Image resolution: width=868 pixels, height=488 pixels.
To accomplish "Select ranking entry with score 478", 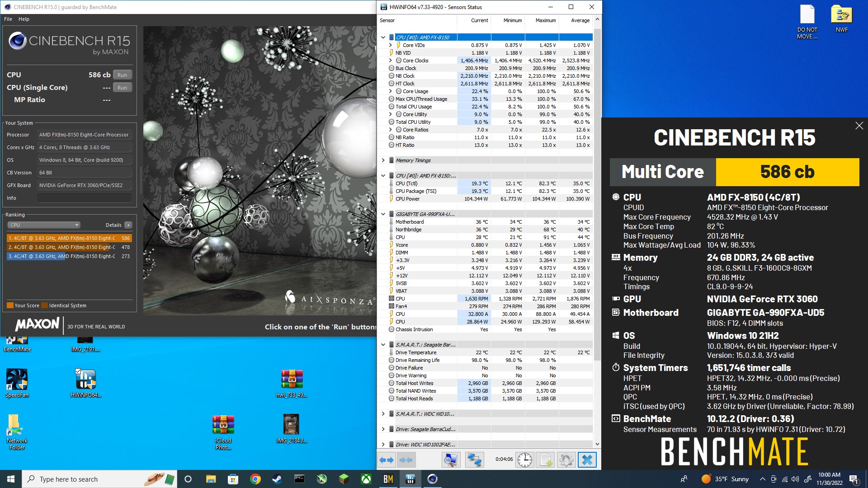I will [x=69, y=247].
